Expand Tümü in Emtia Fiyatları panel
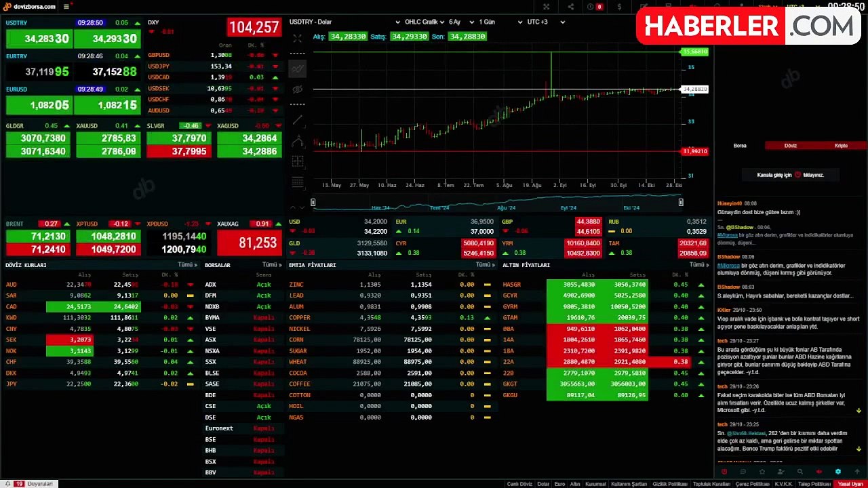The width and height of the screenshot is (868, 488). 486,265
